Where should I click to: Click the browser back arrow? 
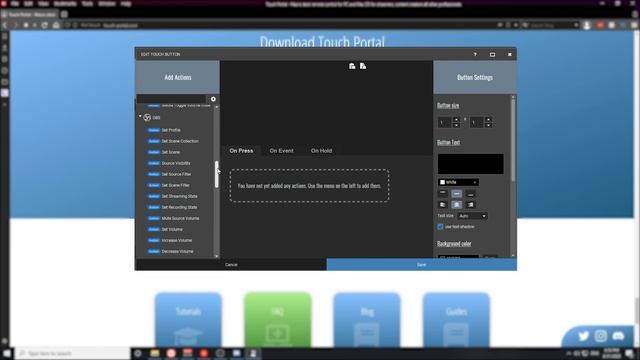click(x=5, y=25)
